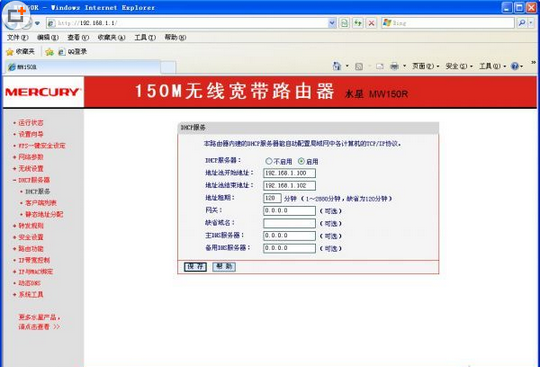Open the recent pages dropdown next to back/forward
Viewport: 541px width, 367px height.
[x=37, y=23]
